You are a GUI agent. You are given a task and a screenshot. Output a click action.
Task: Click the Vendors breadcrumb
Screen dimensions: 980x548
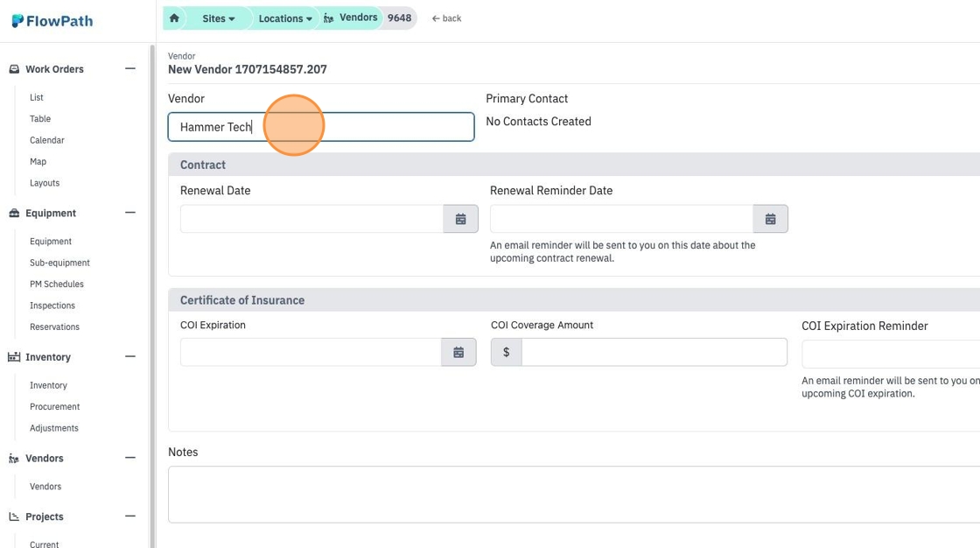[x=358, y=18]
